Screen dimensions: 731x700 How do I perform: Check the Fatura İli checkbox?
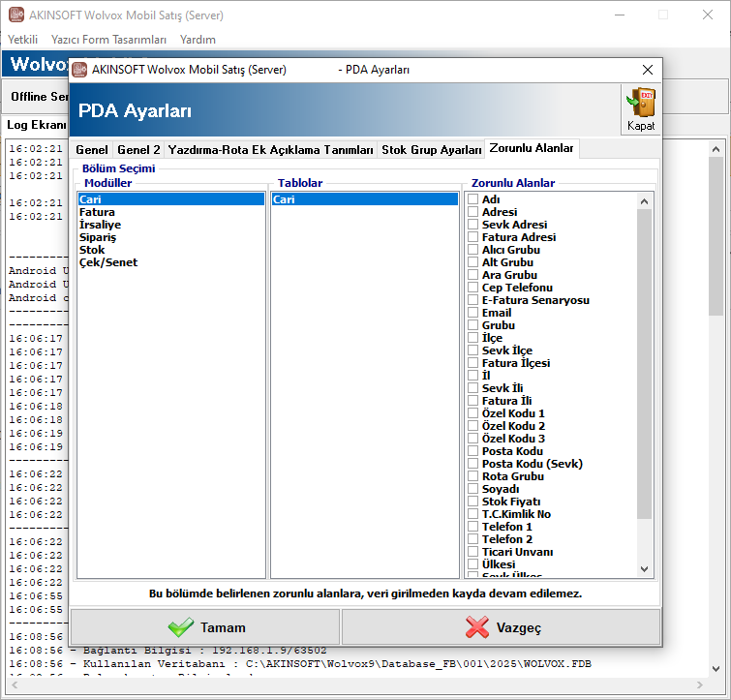click(472, 400)
